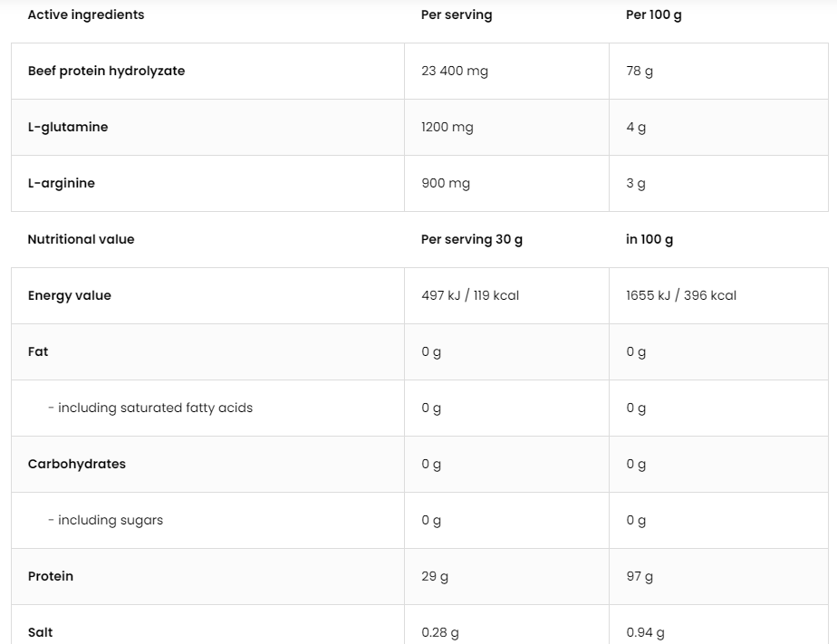This screenshot has width=837, height=644.
Task: Select the L-glutamine ingredient label
Action: (x=68, y=127)
